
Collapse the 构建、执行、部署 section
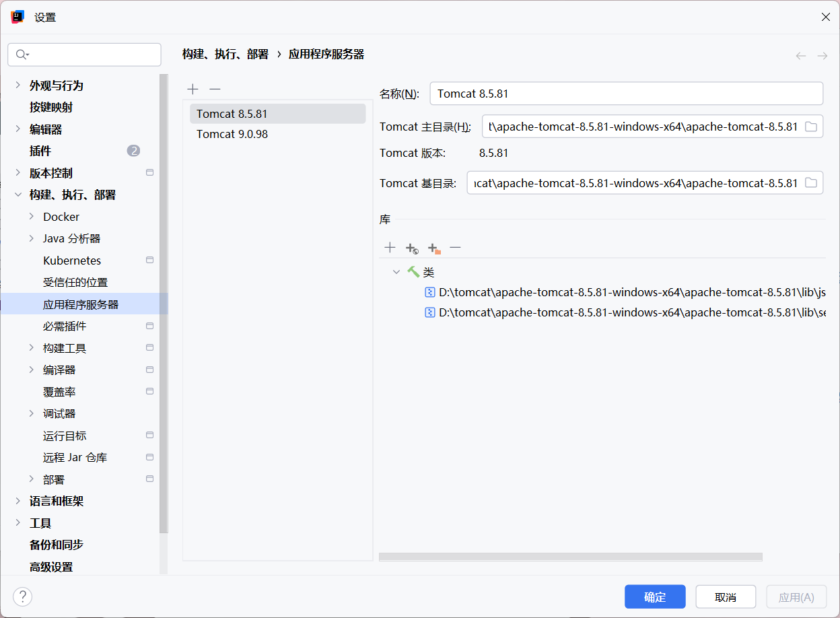tap(17, 195)
